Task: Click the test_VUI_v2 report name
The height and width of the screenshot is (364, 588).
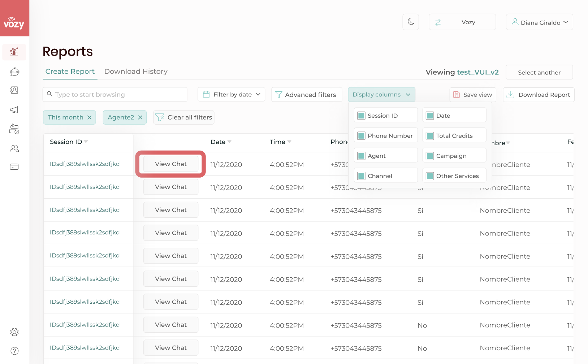Action: tap(478, 72)
